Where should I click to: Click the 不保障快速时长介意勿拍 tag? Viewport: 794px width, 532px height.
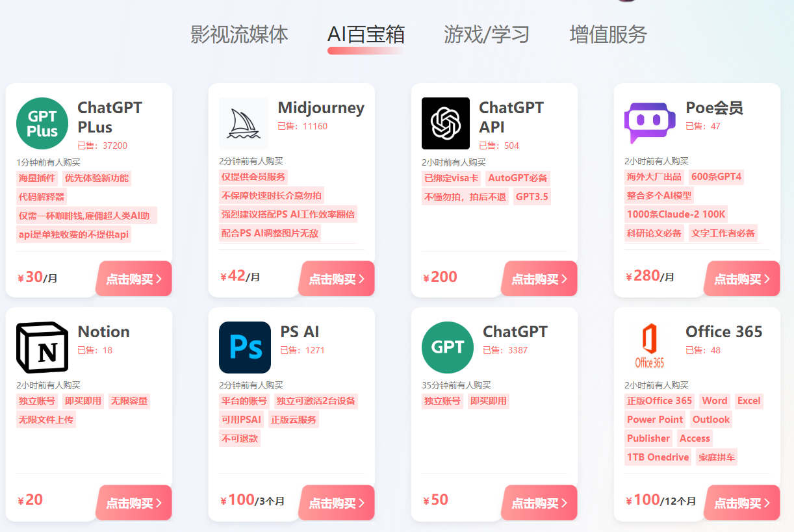[x=272, y=196]
